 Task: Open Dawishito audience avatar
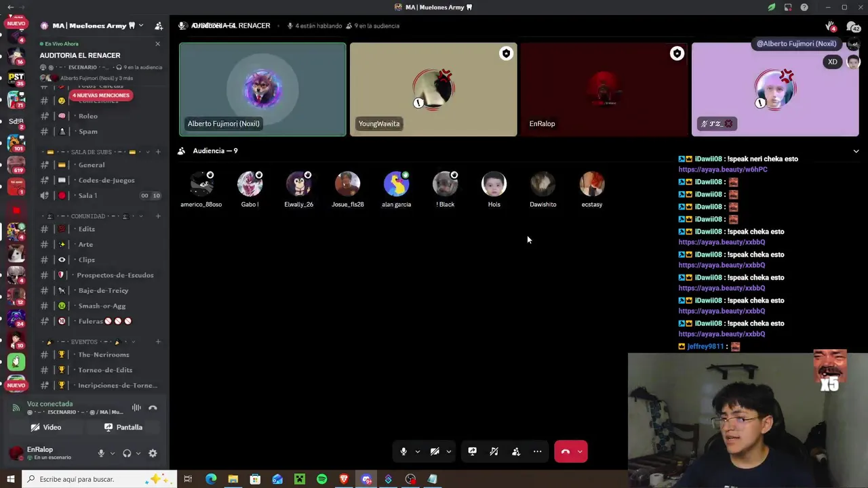click(543, 184)
